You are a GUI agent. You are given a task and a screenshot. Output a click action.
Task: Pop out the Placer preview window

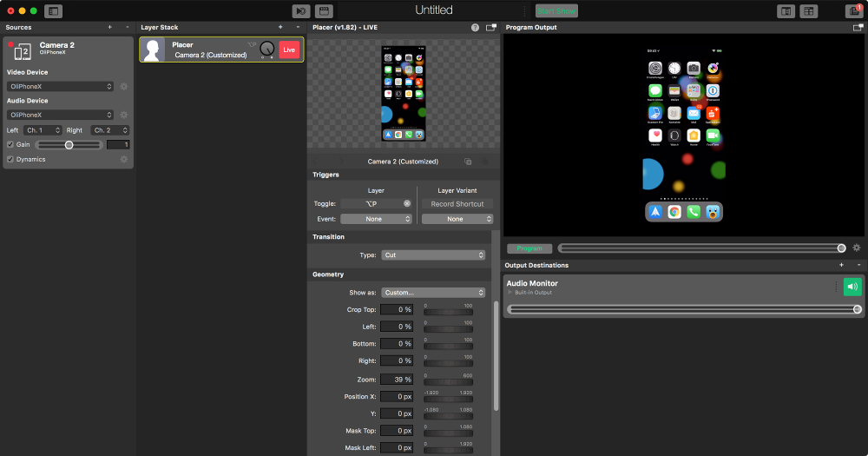click(490, 27)
